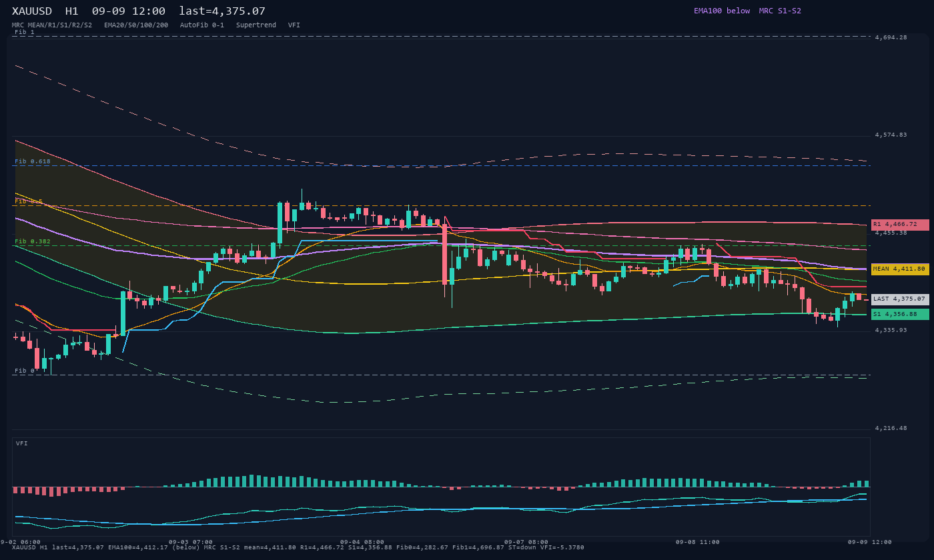Click the 09-07 08:00 time axis label
This screenshot has height=560, width=934.
pyautogui.click(x=526, y=542)
